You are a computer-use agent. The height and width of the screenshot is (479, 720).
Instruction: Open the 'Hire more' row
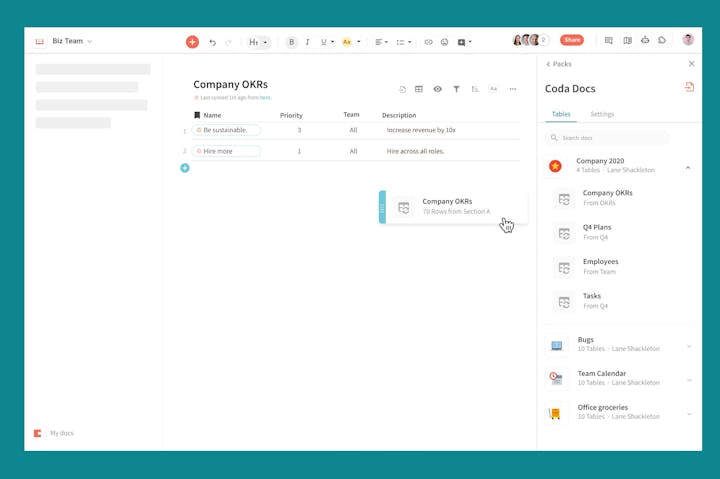click(x=226, y=151)
